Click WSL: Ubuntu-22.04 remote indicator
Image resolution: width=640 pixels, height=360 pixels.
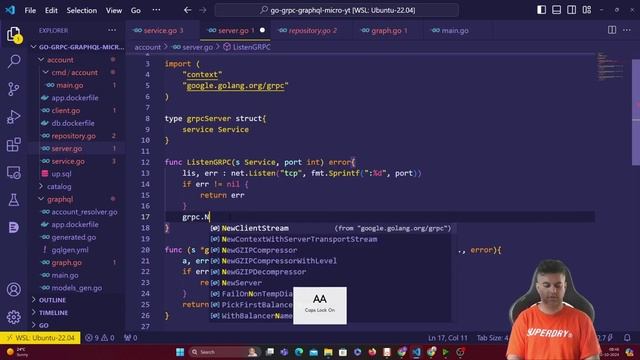[x=40, y=338]
